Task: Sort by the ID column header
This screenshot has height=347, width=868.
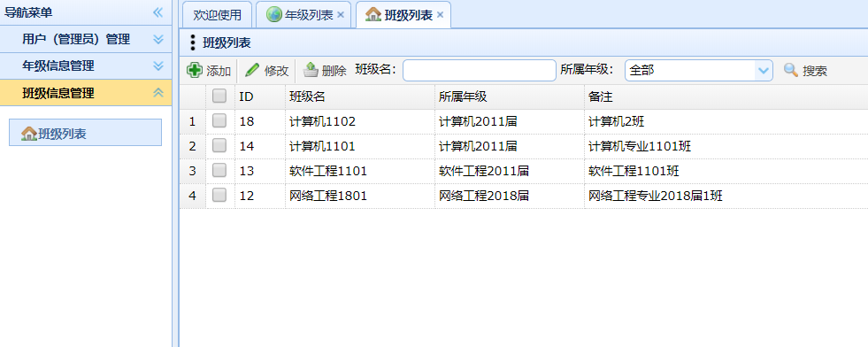Action: [260, 96]
